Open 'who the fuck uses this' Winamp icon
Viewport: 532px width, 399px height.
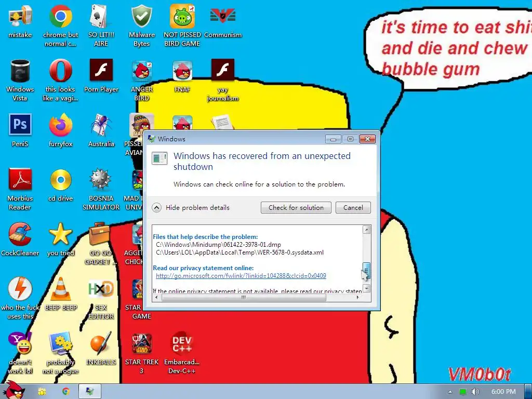(20, 298)
